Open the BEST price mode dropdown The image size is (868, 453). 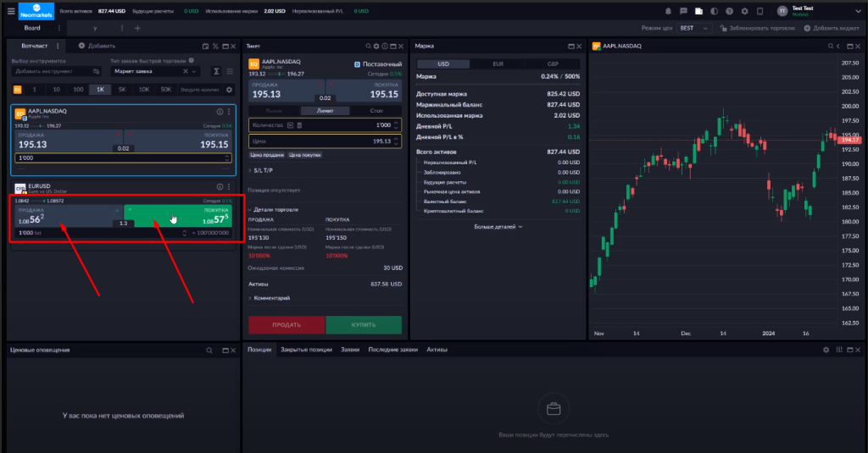694,28
